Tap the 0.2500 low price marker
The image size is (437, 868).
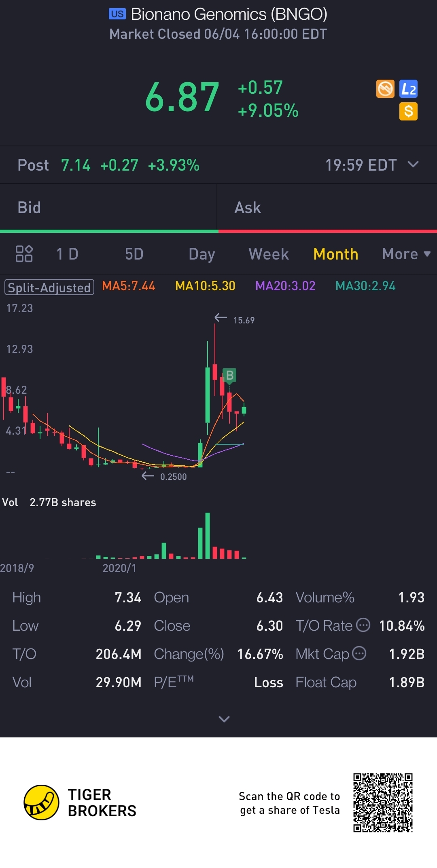click(x=173, y=477)
